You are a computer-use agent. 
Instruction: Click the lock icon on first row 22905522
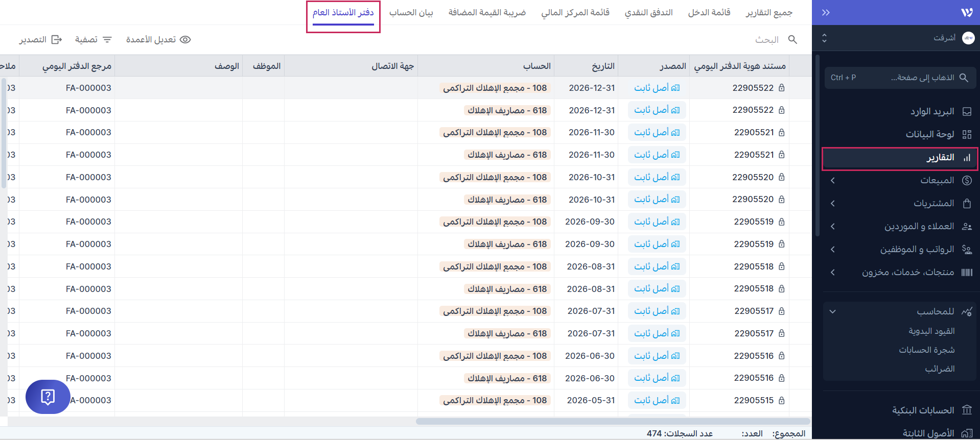781,88
